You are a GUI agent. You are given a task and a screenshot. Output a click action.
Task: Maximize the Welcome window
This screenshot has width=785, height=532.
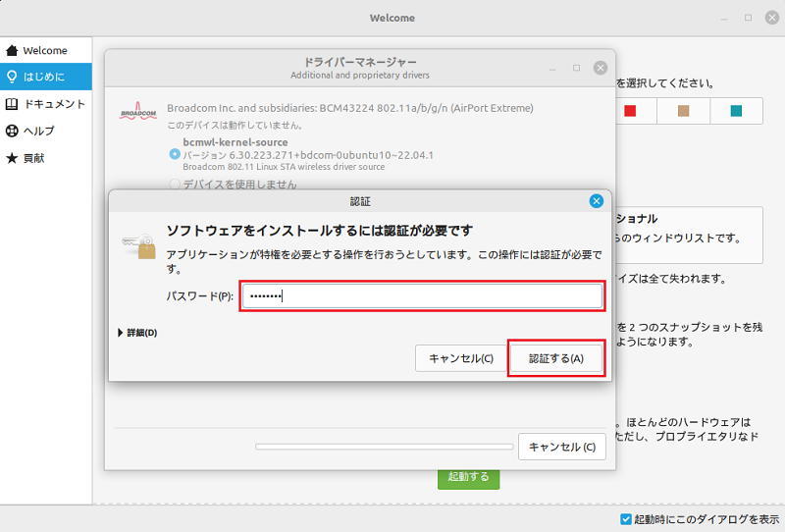click(x=748, y=18)
